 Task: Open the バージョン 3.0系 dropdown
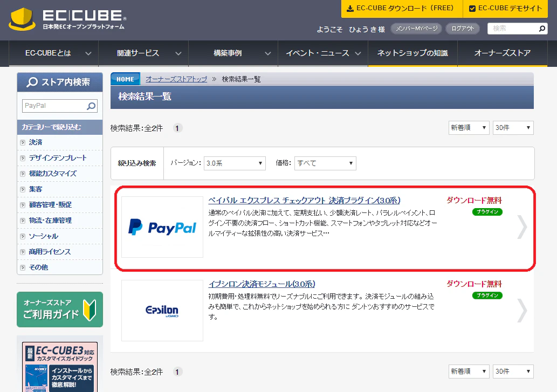pyautogui.click(x=235, y=163)
